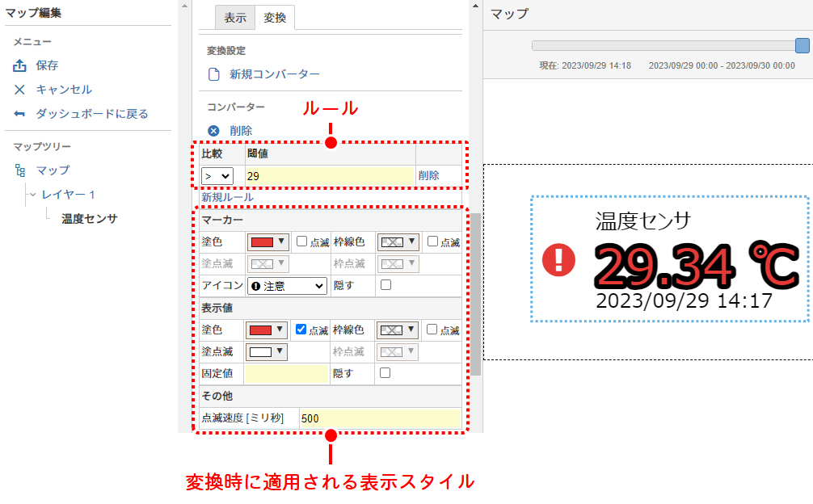Click the new converter document icon
Screen dimensions: 813x504
coord(213,74)
